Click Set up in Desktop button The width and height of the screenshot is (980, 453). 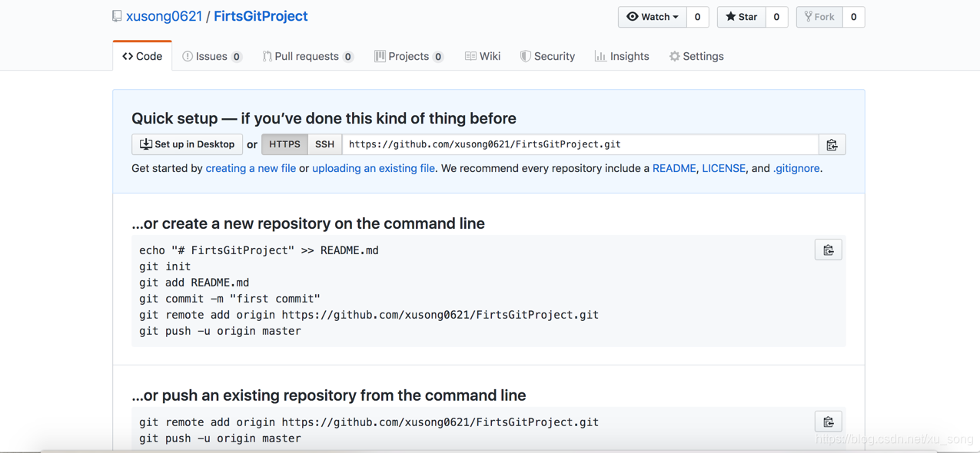point(187,144)
